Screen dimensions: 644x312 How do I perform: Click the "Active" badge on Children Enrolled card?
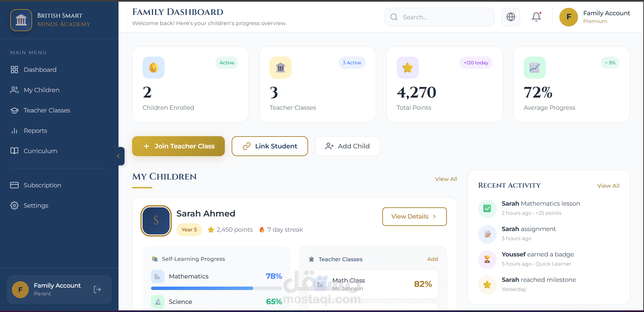227,63
